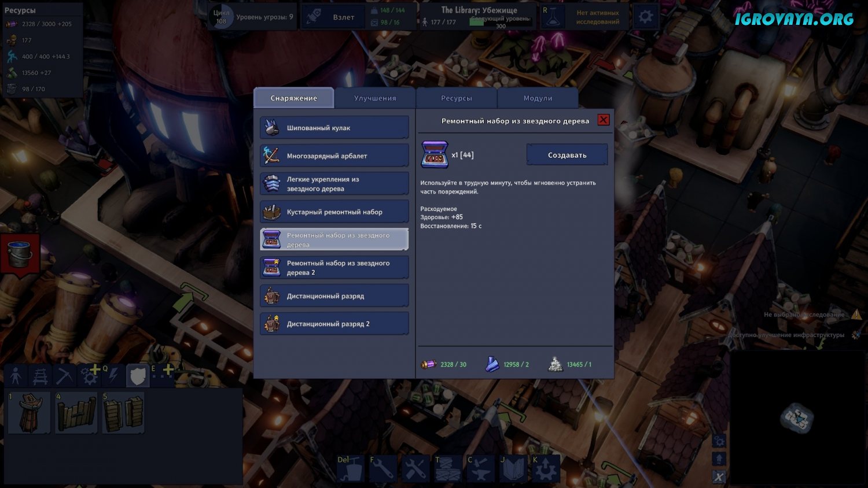Viewport: 868px width, 488px height.
Task: Pick Дистанционный разряд 2 item
Action: pos(334,324)
